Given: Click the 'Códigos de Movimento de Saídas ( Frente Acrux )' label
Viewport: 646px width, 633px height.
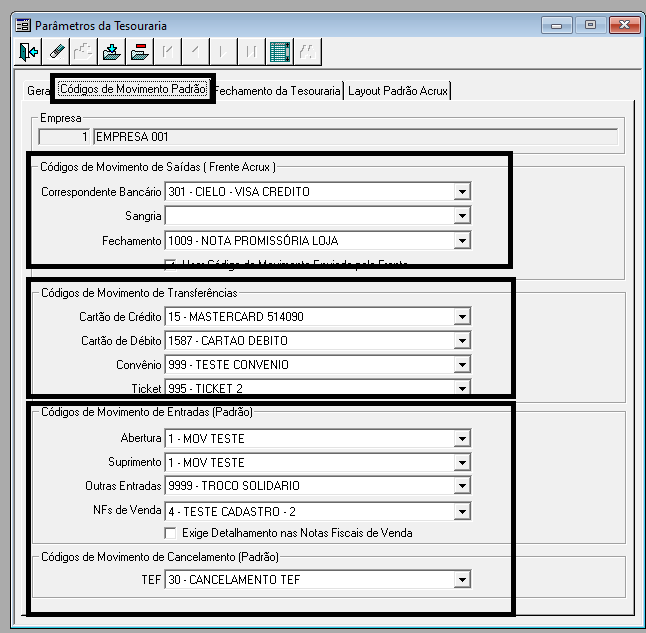Looking at the screenshot, I should click(158, 167).
